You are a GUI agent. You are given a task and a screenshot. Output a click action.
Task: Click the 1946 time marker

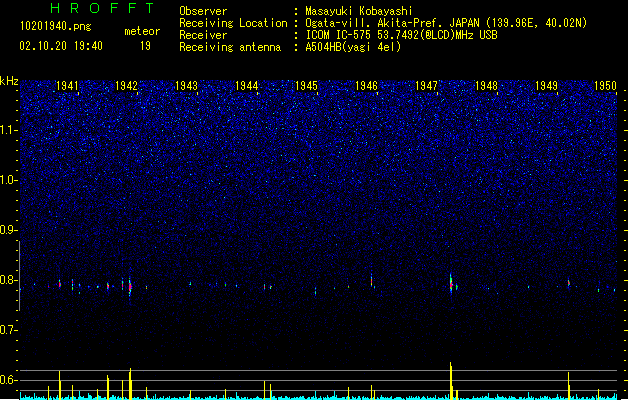click(366, 86)
